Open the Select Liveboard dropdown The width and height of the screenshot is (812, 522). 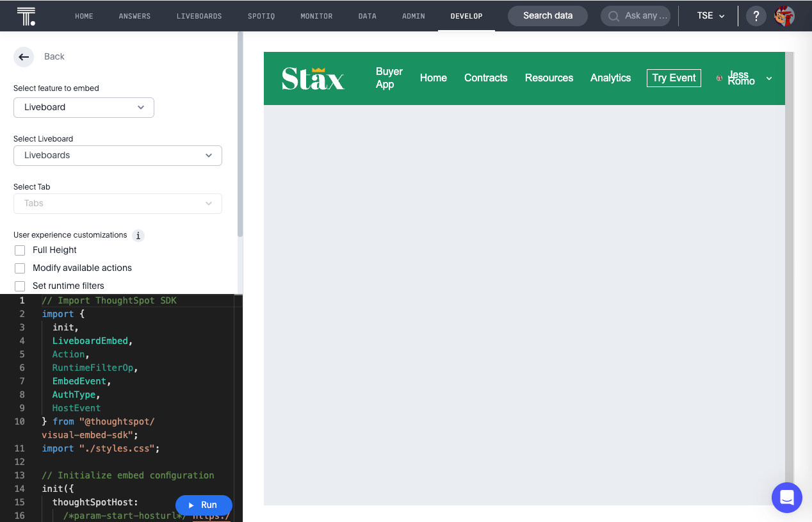118,155
